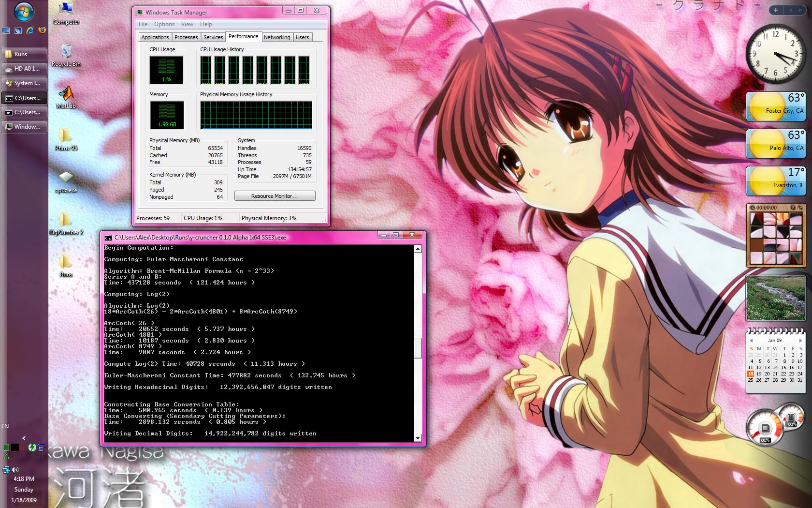
Task: Switch to the System I... taskbar window
Action: point(24,83)
